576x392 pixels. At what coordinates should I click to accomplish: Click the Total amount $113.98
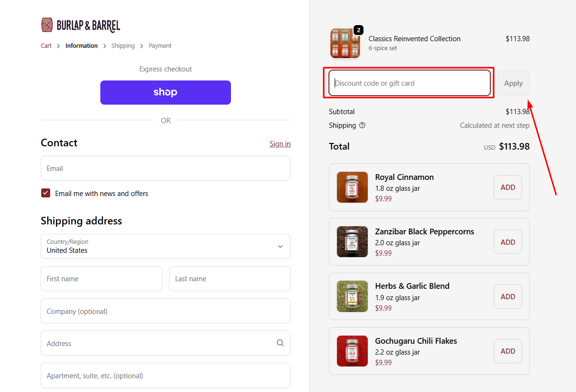pyautogui.click(x=514, y=146)
